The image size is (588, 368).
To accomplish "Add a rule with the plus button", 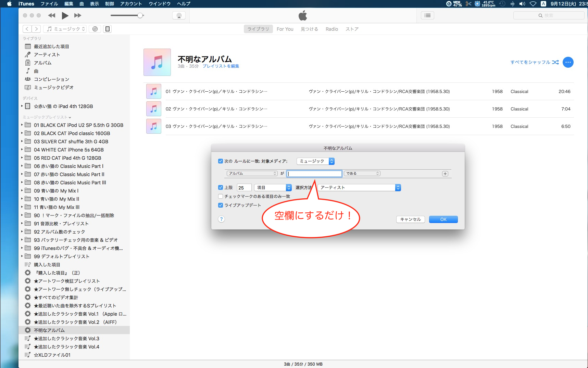I will pyautogui.click(x=445, y=174).
